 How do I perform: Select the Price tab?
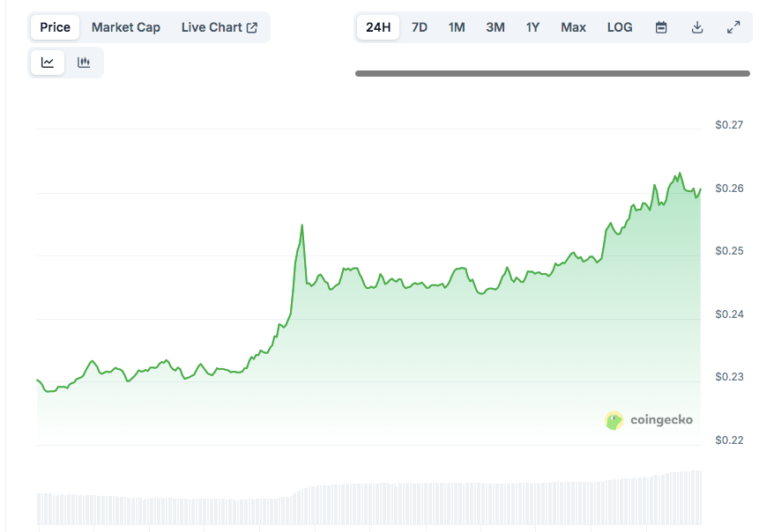click(x=55, y=27)
